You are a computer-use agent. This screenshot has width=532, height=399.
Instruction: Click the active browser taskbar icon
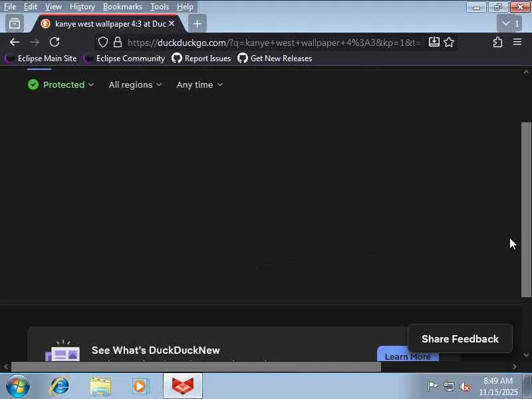point(183,386)
